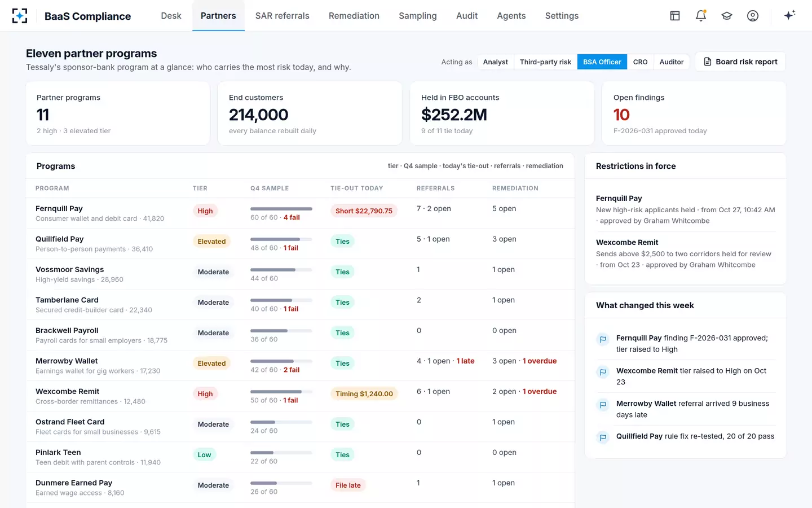Switch to the Audit tab
The width and height of the screenshot is (812, 508).
point(467,16)
